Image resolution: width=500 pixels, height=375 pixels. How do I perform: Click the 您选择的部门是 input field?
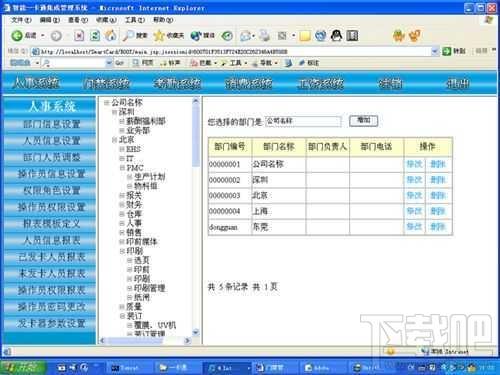[303, 121]
